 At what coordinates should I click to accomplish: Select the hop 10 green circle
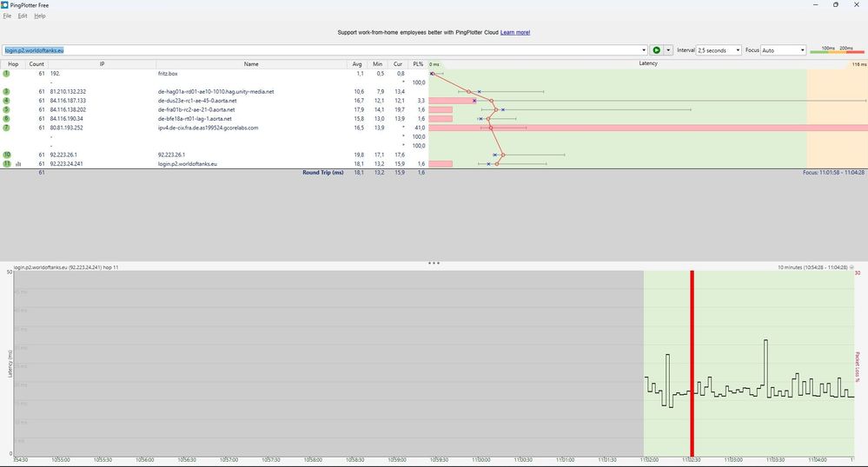7,155
